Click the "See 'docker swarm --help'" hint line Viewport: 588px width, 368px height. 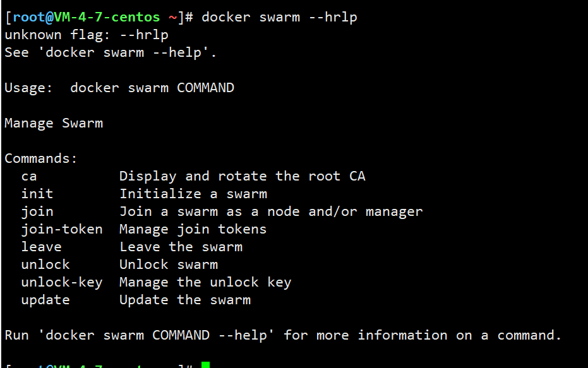(x=111, y=52)
